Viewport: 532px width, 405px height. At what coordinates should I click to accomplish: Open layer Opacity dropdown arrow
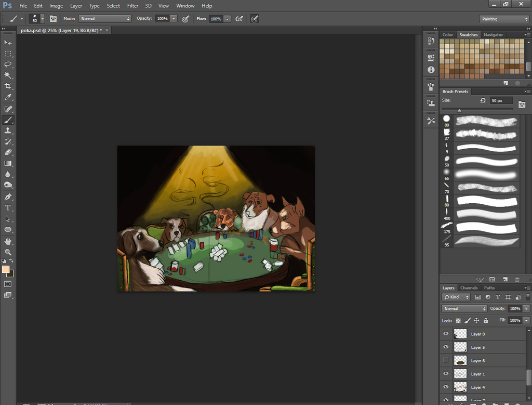[526, 309]
